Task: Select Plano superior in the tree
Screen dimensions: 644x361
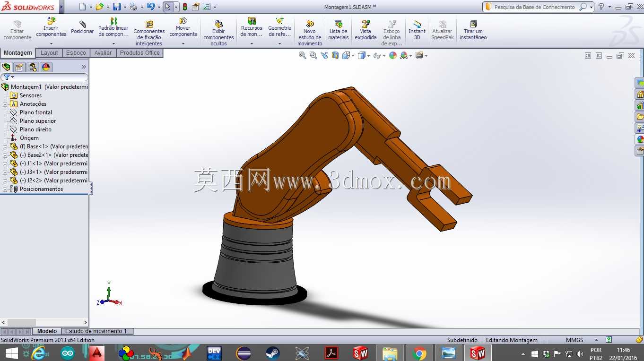Action: pyautogui.click(x=38, y=121)
